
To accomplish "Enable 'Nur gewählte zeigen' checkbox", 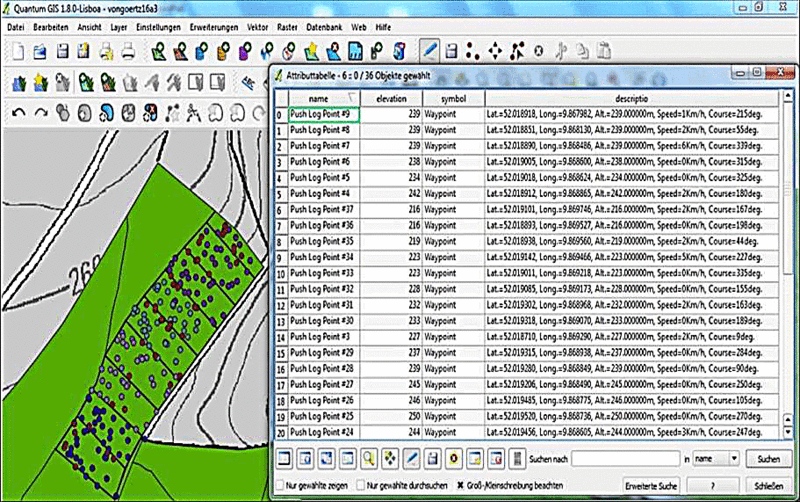I will point(281,484).
